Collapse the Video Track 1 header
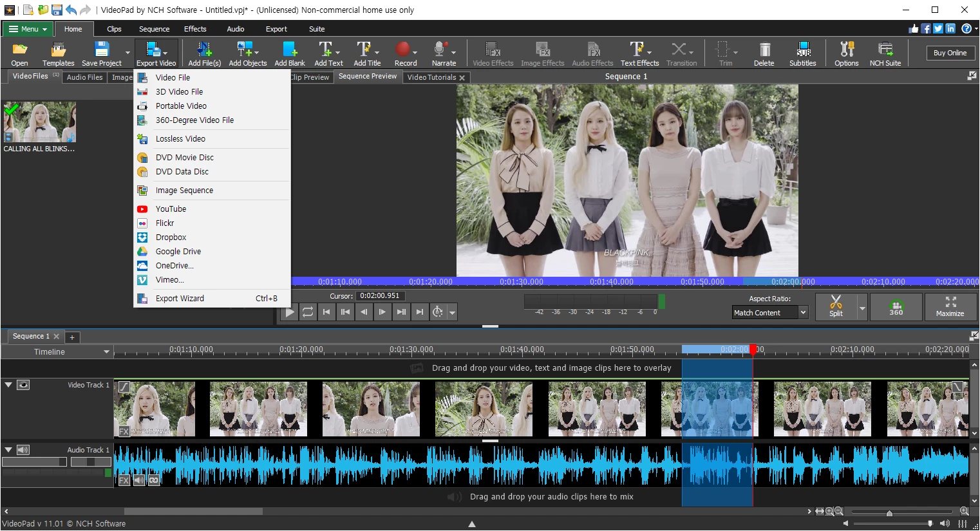Viewport: 980px width, 531px height. pyautogui.click(x=8, y=384)
